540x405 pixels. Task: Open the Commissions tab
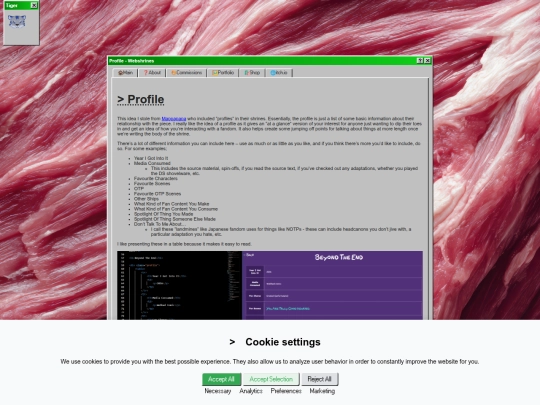(187, 73)
